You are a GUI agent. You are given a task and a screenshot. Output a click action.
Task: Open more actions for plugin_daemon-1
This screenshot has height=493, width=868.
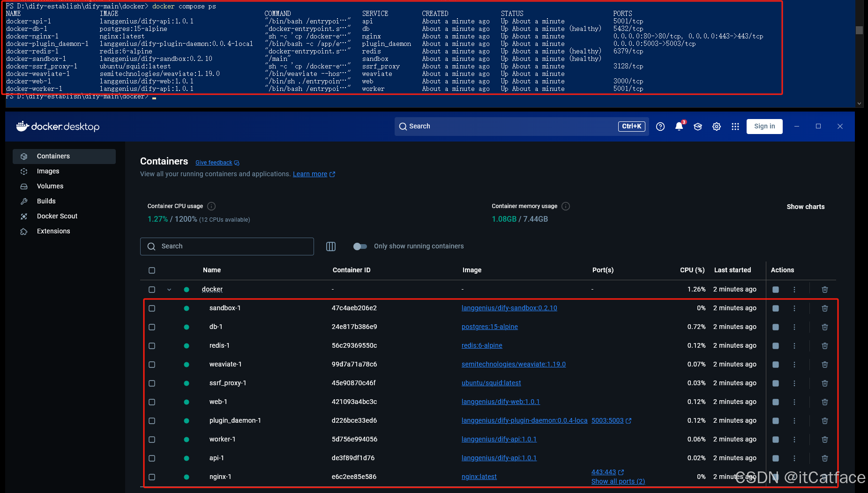click(x=794, y=421)
